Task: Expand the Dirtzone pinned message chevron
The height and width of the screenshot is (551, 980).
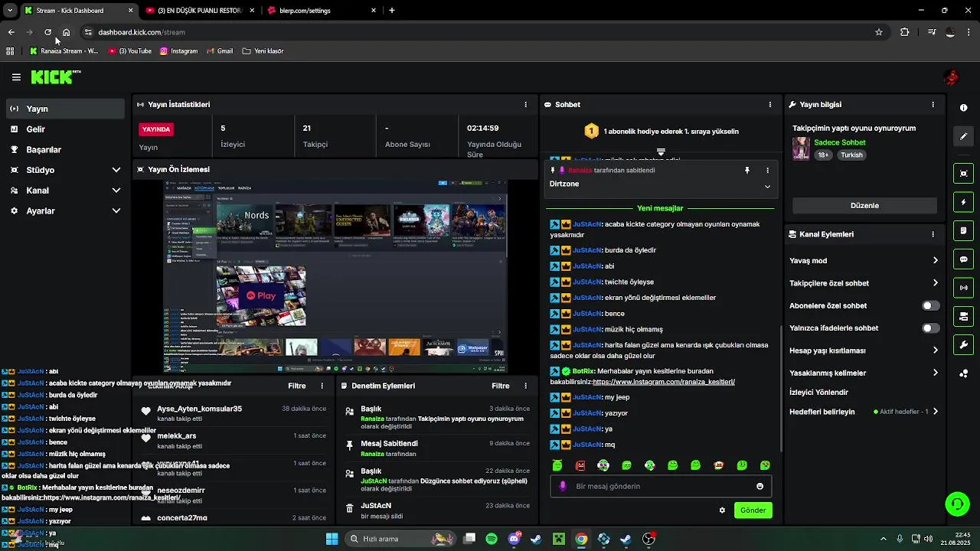Action: coord(767,186)
